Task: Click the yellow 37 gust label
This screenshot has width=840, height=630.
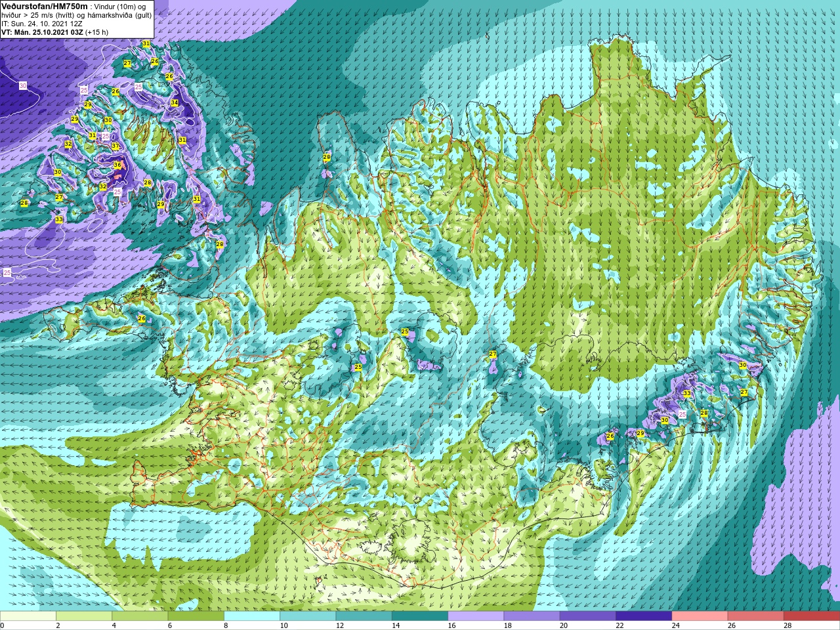Action: 115,146
